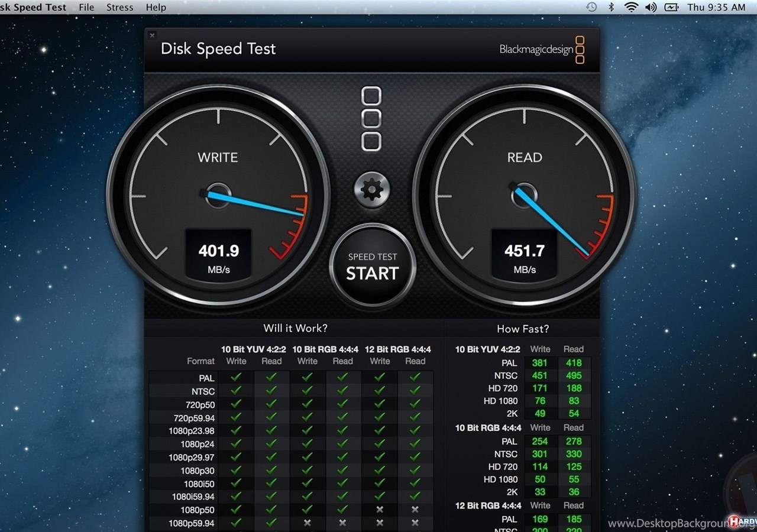Click the 495 NTSC read value
Screen dimensions: 757x532
574,375
